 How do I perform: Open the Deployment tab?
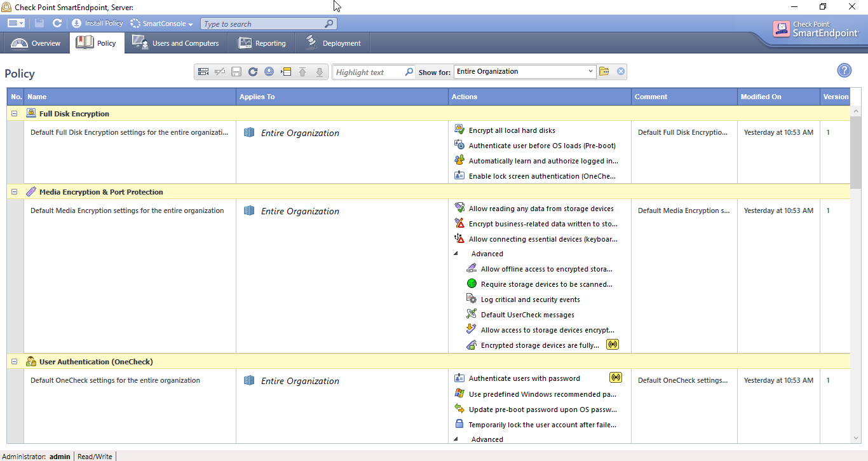pyautogui.click(x=333, y=43)
